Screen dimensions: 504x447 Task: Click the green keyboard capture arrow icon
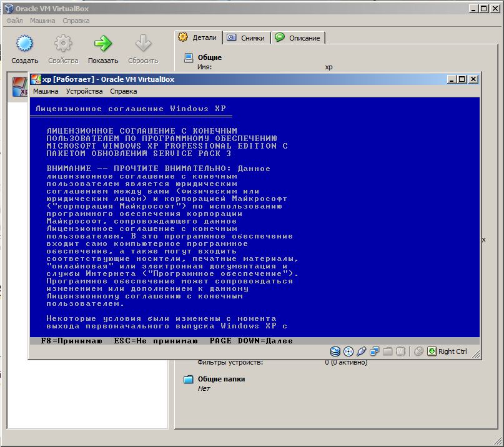coord(432,351)
